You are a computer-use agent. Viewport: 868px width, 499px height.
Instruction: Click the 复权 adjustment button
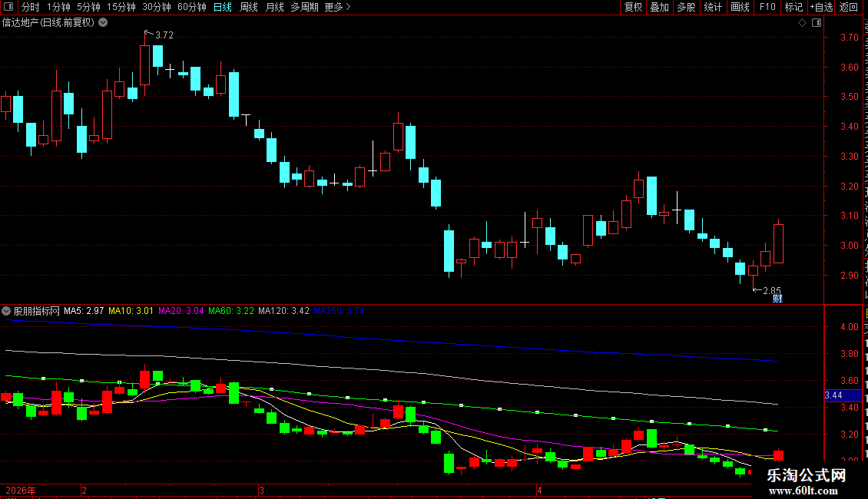pyautogui.click(x=633, y=7)
